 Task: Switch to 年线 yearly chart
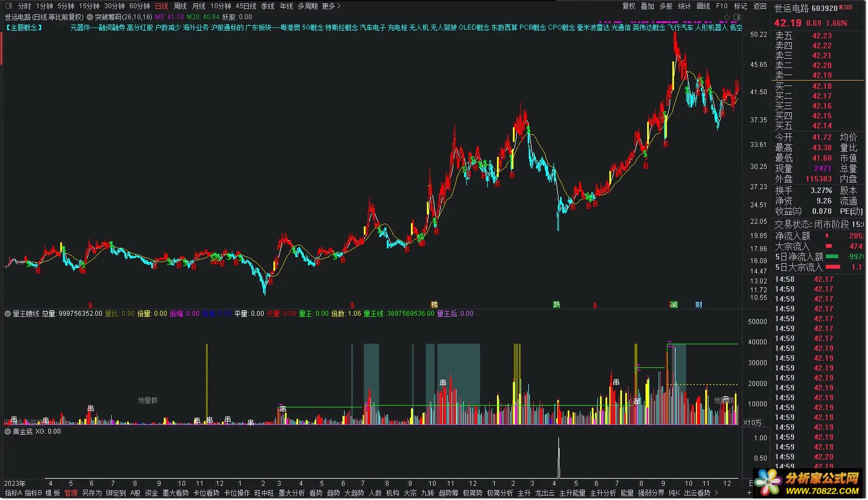[x=287, y=6]
